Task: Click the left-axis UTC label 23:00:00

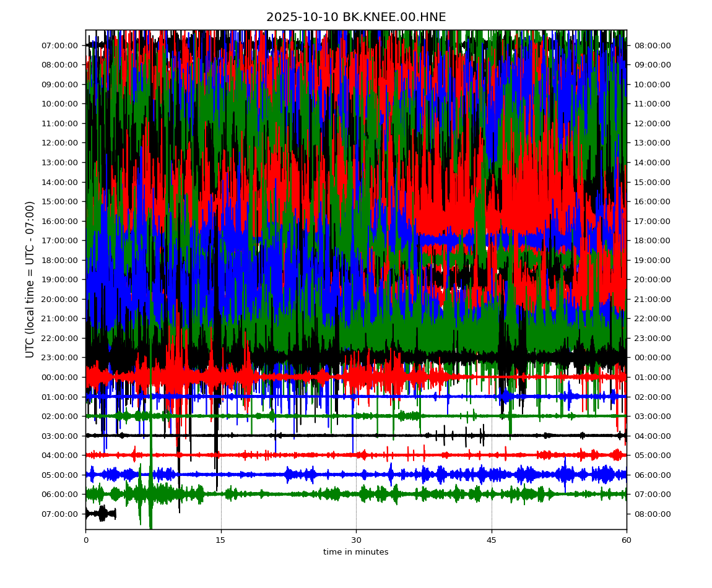Action: point(60,357)
